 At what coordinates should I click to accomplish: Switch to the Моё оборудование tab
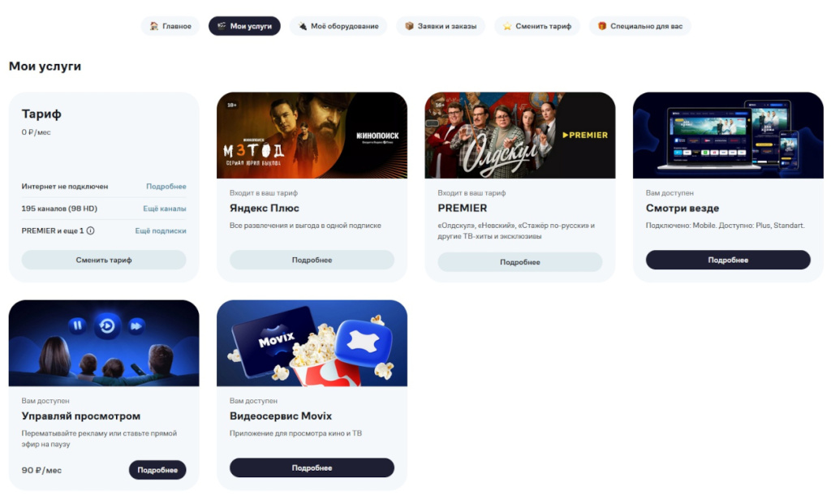pos(338,26)
